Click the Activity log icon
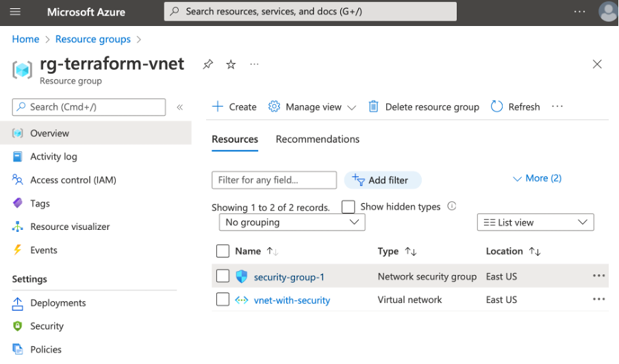 point(17,157)
